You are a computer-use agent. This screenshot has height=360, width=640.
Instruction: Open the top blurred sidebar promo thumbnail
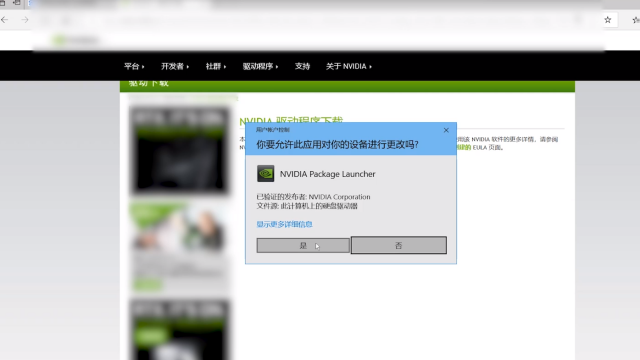[x=179, y=151]
